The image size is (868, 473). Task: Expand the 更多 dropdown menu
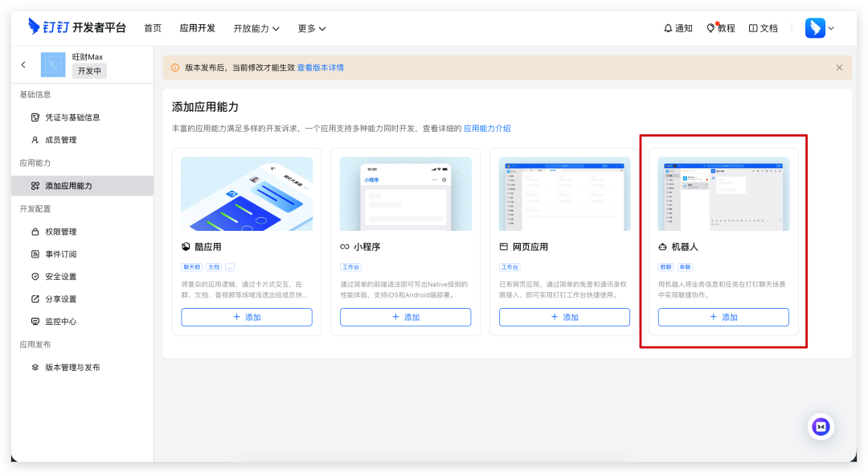(x=311, y=28)
